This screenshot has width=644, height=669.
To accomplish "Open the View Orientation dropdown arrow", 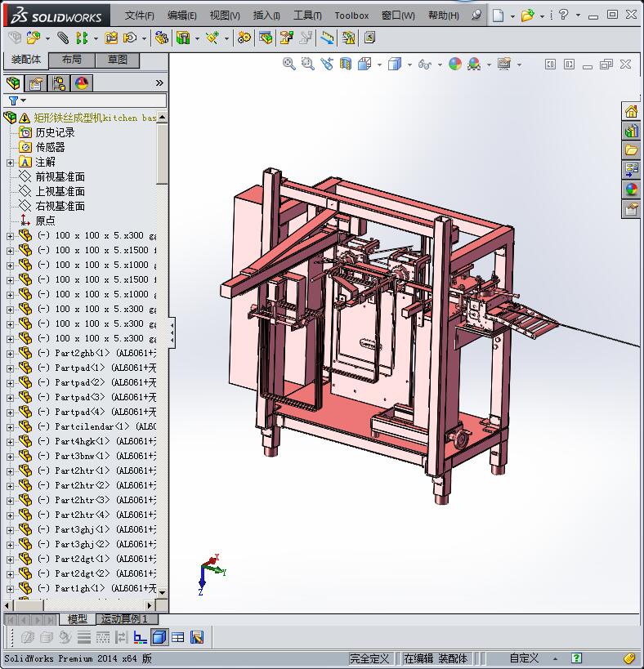I will pyautogui.click(x=379, y=65).
